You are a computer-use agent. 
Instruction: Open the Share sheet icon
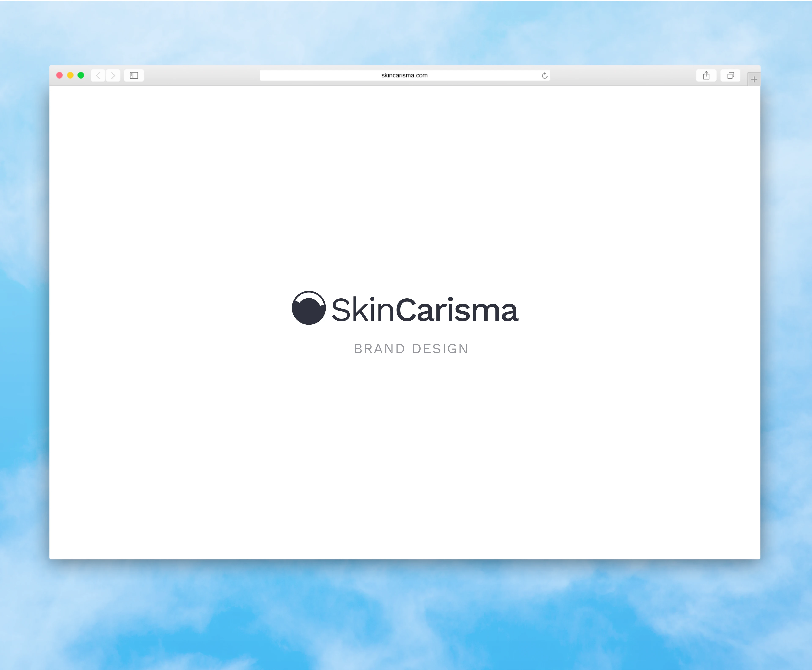click(x=706, y=76)
